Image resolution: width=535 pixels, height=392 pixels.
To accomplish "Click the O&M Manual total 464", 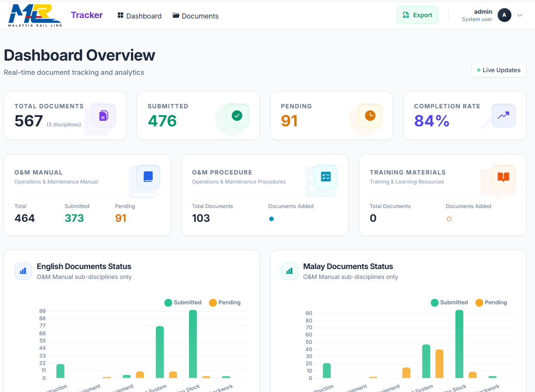I will pyautogui.click(x=24, y=218).
